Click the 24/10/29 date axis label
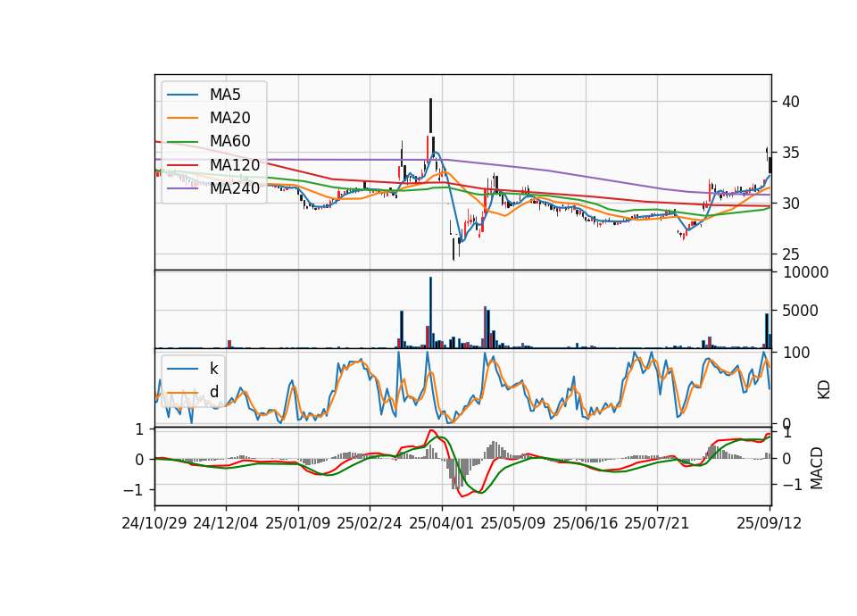Viewport: 857px width, 616px height. click(x=154, y=523)
